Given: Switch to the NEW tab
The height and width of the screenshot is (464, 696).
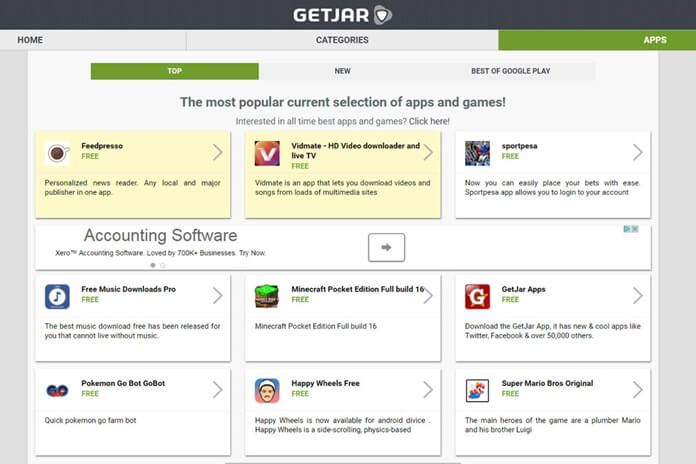Looking at the screenshot, I should click(x=342, y=71).
